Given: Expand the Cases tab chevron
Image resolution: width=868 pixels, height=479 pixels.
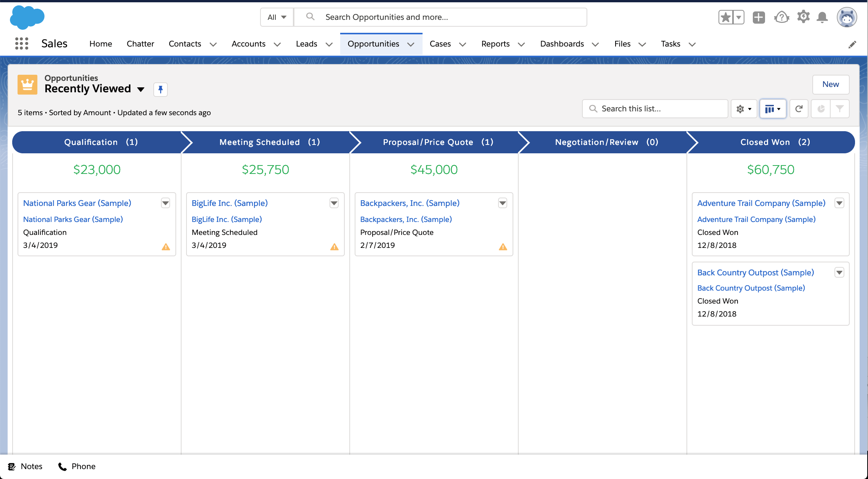Looking at the screenshot, I should point(463,44).
